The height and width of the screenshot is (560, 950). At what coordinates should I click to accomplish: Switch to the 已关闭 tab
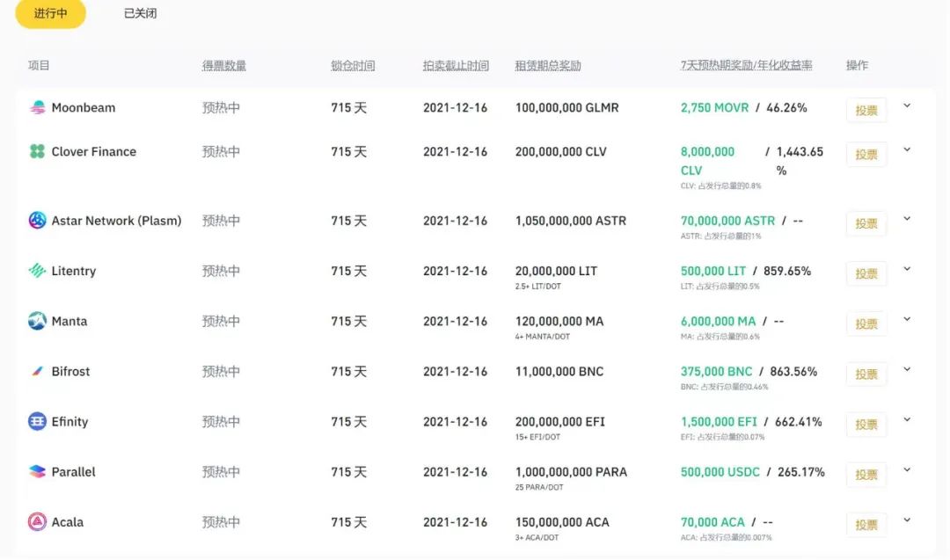141,13
